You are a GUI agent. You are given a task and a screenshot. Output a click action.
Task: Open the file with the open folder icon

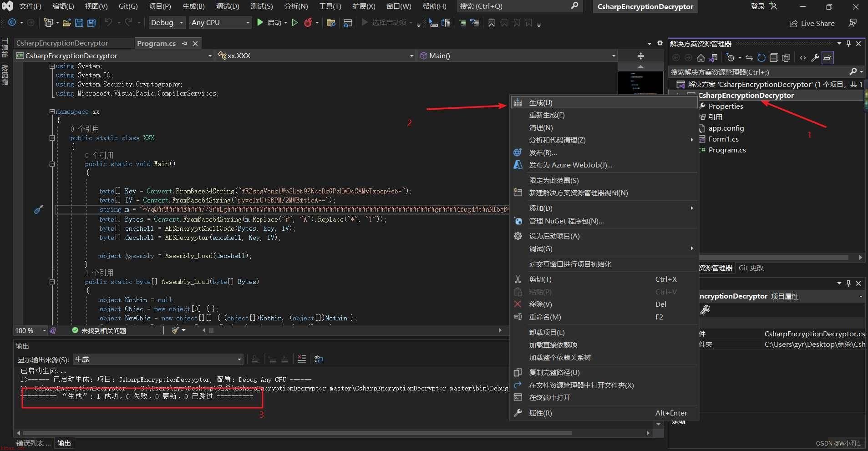[66, 23]
